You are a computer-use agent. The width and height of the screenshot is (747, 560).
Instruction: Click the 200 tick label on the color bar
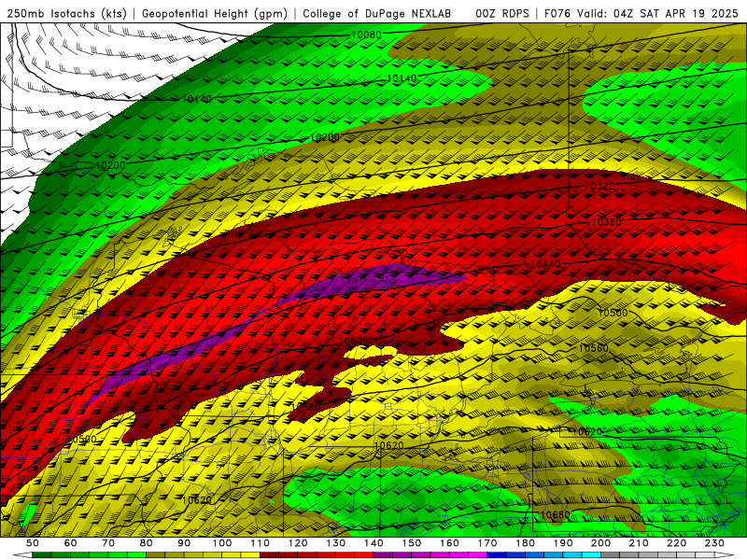[x=600, y=543]
